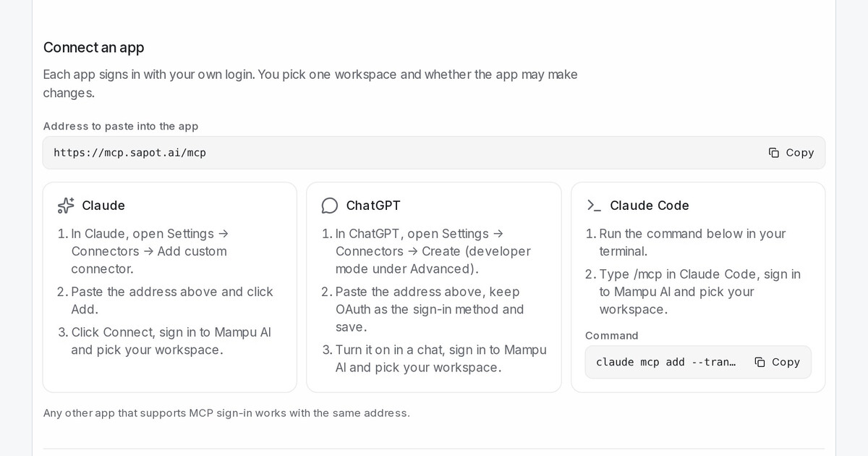868x456 pixels.
Task: Copy the Claude Code command
Action: [777, 362]
